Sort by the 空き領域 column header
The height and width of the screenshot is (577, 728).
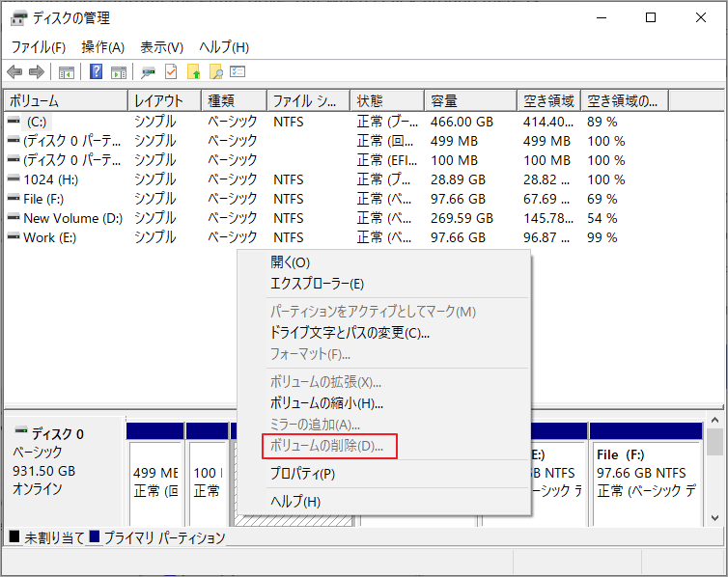coord(548,100)
